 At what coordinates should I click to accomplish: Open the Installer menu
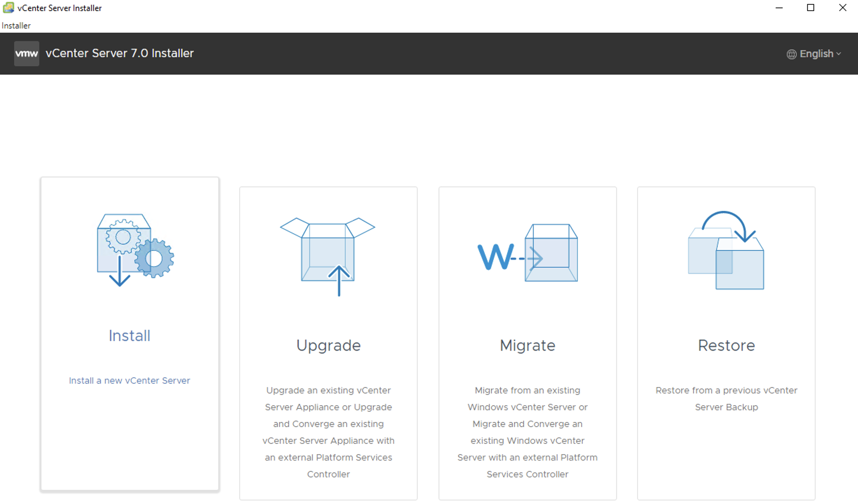[x=16, y=26]
